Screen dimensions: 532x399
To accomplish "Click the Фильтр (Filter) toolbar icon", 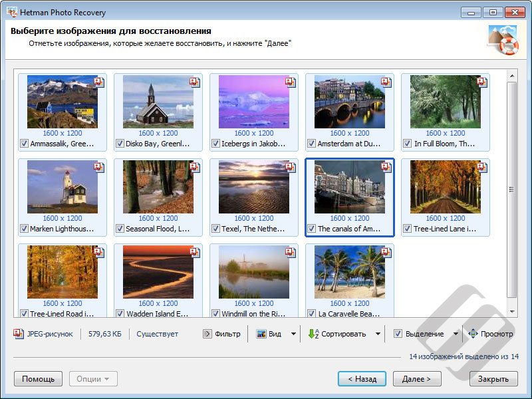I will point(207,334).
